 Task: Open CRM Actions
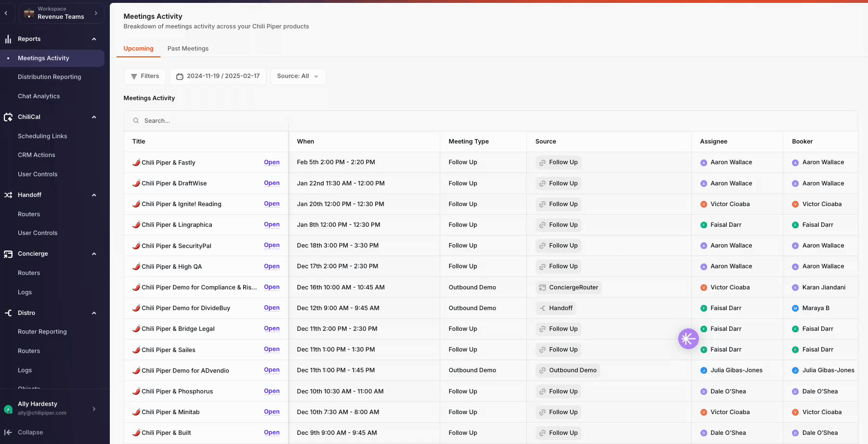pos(36,155)
